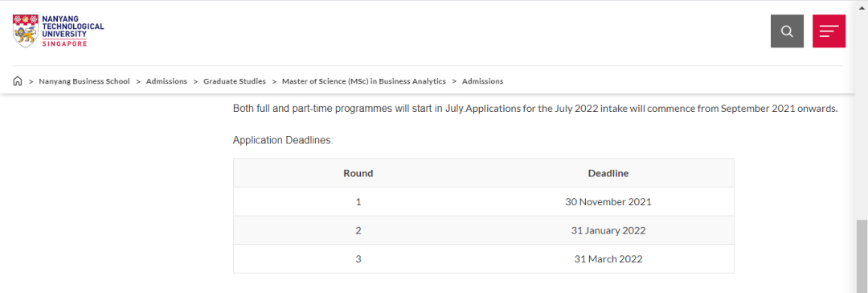868x293 pixels.
Task: Open the red hamburger menu
Action: [x=829, y=31]
